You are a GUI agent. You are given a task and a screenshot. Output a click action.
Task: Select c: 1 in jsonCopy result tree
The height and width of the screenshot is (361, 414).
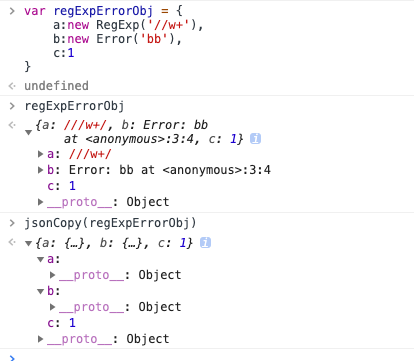(62, 323)
